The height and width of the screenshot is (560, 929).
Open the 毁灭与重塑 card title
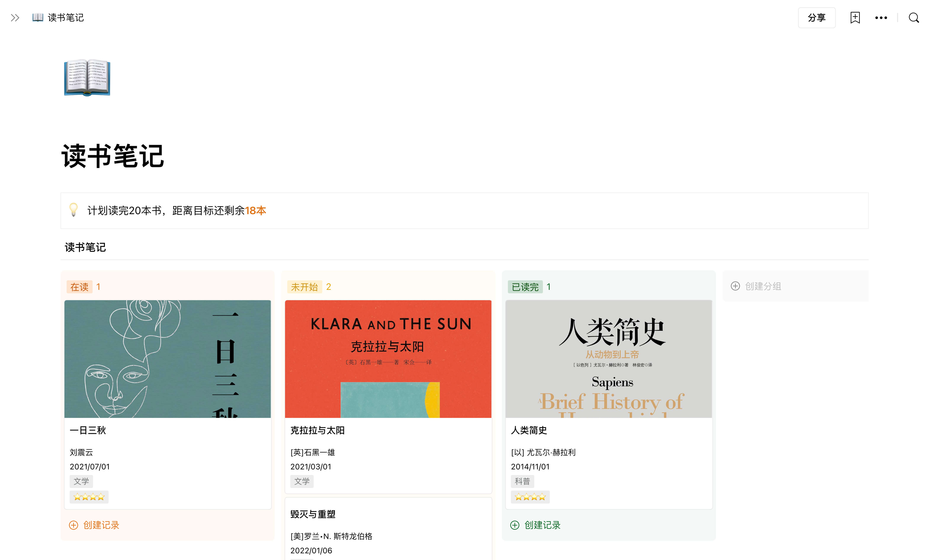pos(313,514)
